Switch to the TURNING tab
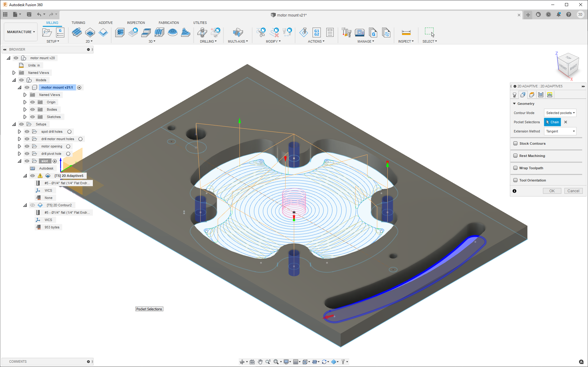This screenshot has width=588, height=367. point(78,22)
